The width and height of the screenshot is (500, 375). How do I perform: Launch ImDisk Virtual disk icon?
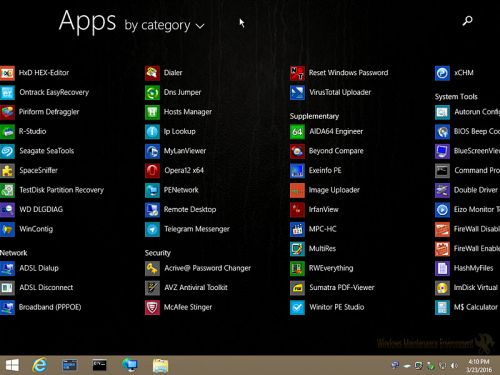pyautogui.click(x=442, y=288)
